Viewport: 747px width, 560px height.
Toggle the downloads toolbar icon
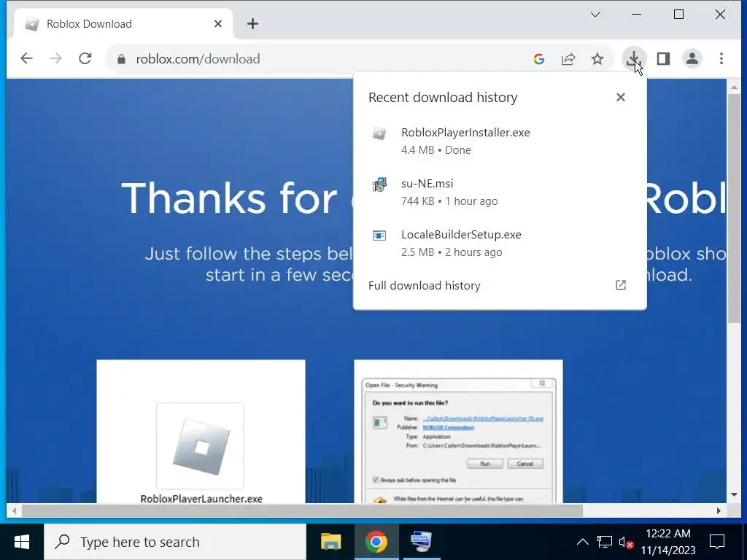pyautogui.click(x=634, y=59)
